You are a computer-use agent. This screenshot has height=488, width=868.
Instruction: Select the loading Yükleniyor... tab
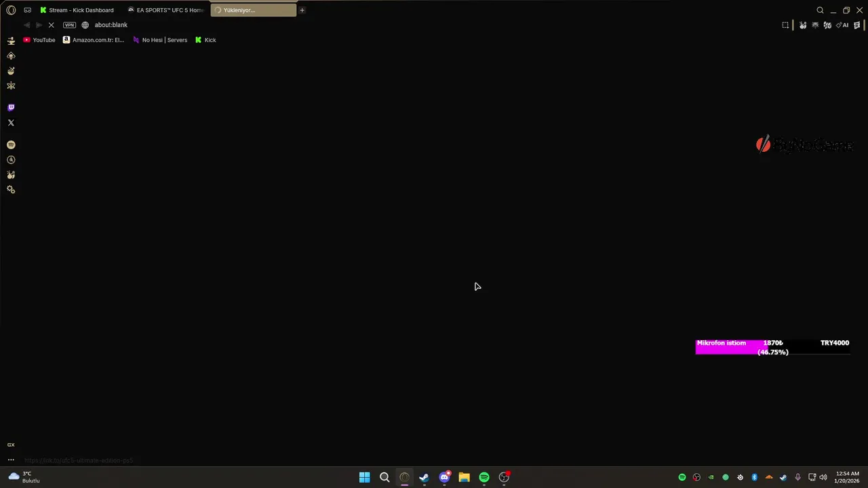point(253,10)
